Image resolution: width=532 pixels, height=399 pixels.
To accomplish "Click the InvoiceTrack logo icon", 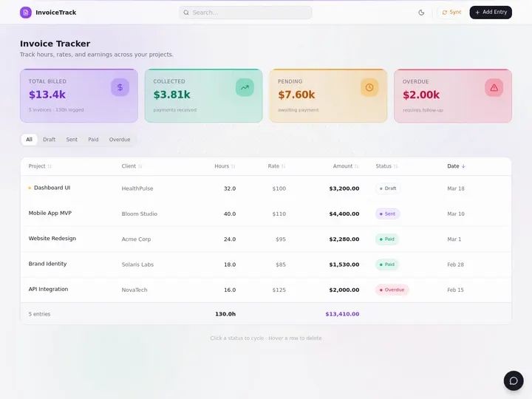I will coord(26,13).
